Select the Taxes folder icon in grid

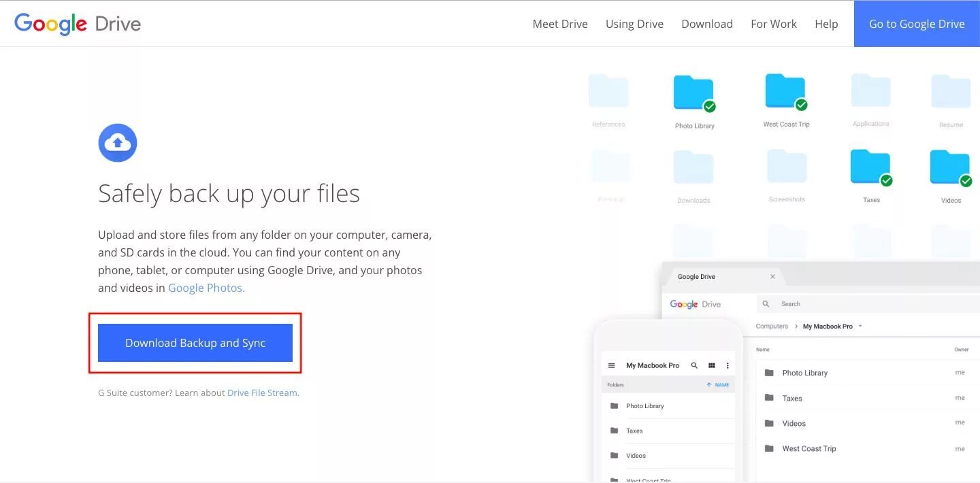coord(871,168)
